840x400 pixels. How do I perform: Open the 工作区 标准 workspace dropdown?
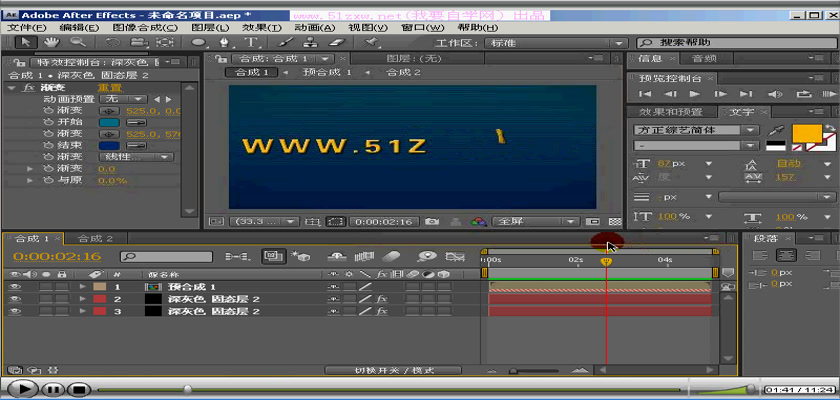click(556, 43)
